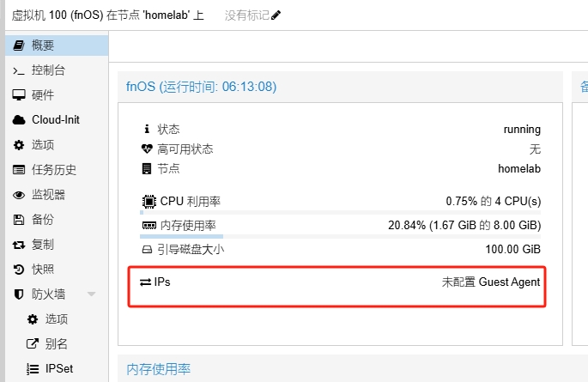Click the 任务历史 list icon
The width and height of the screenshot is (588, 382).
[18, 170]
